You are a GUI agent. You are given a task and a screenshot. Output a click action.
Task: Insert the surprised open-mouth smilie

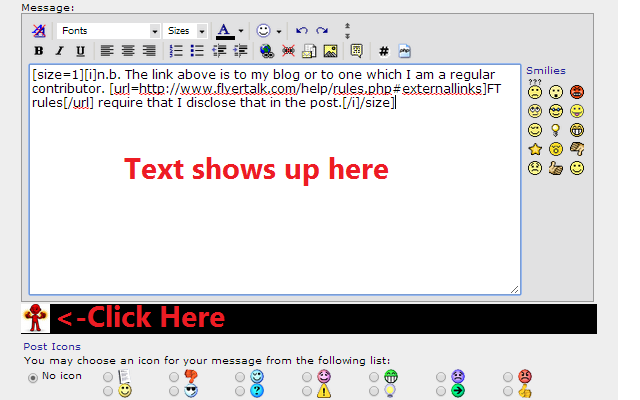(x=556, y=92)
